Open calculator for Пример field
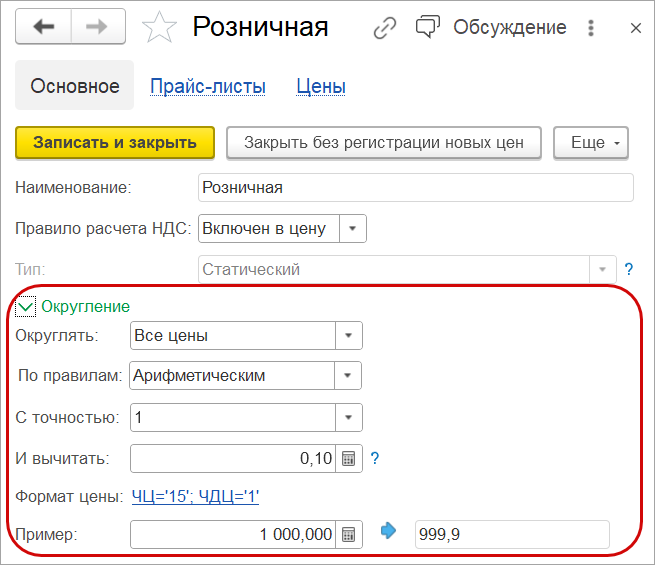This screenshot has width=655, height=565. point(349,535)
